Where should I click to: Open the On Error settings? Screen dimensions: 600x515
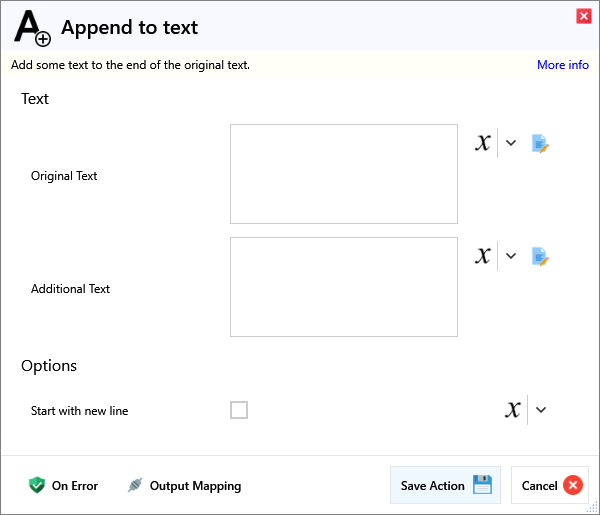64,486
